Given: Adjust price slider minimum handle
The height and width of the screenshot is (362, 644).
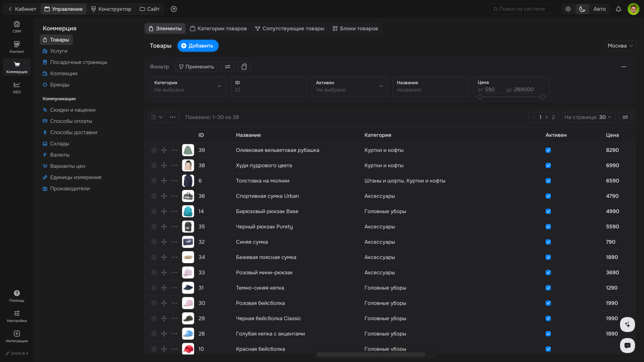Looking at the screenshot, I should click(480, 97).
